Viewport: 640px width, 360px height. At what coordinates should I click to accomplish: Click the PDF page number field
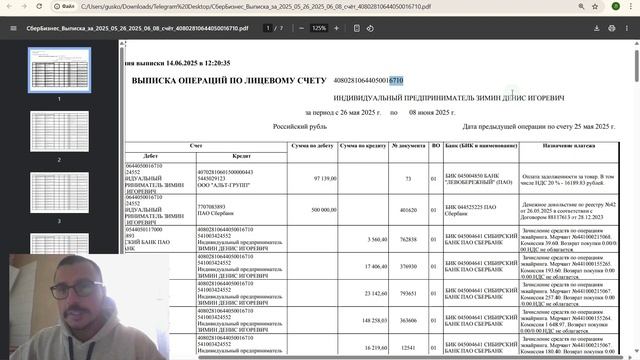(268, 28)
